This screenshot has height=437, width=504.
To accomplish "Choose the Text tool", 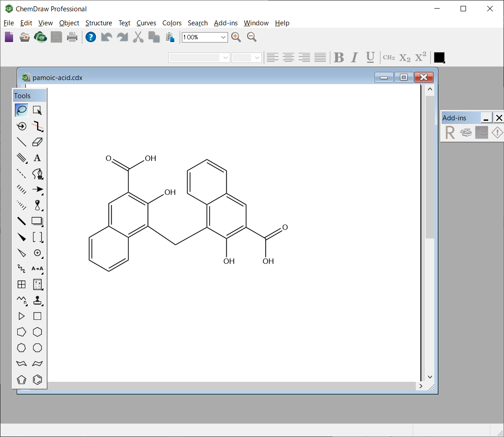I will (x=37, y=157).
